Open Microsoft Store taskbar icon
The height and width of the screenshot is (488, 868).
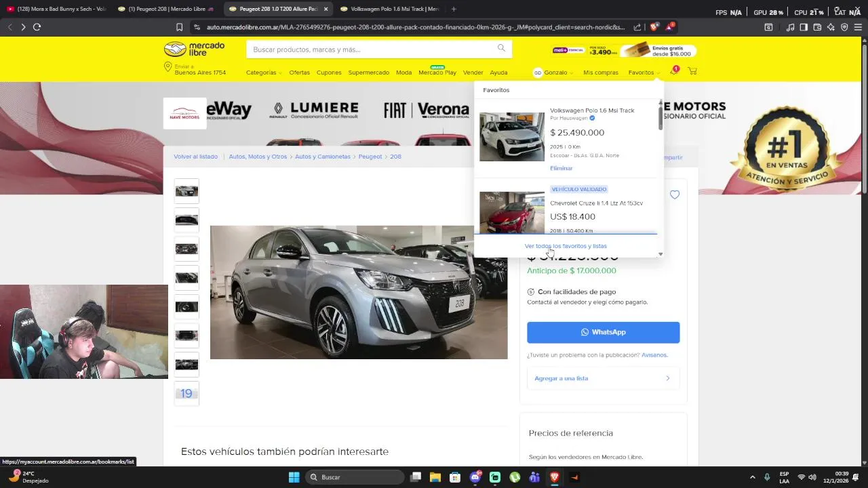[x=455, y=477]
